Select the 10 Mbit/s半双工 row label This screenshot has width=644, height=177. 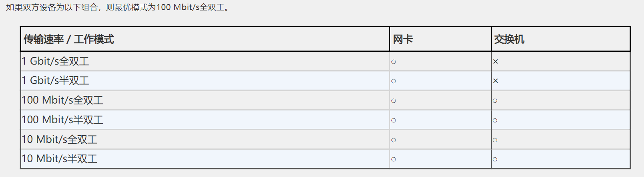[x=59, y=159]
